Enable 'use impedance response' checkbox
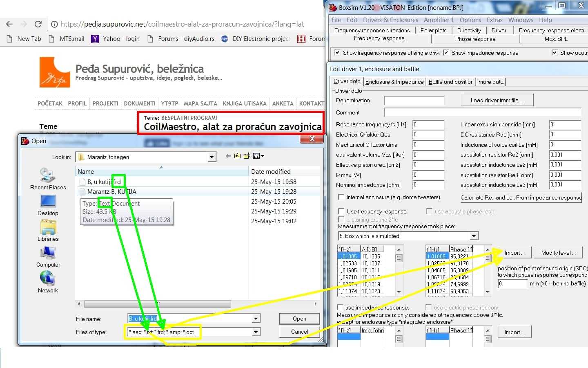Screen dimensions: 588x368 [340, 307]
